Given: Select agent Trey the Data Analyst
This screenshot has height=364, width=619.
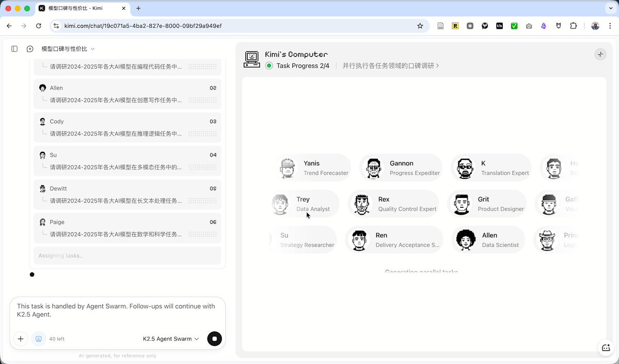Looking at the screenshot, I should click(x=304, y=204).
